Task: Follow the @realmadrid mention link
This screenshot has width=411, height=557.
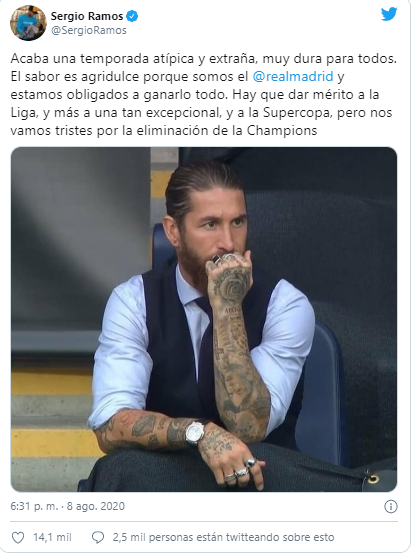Action: (293, 76)
